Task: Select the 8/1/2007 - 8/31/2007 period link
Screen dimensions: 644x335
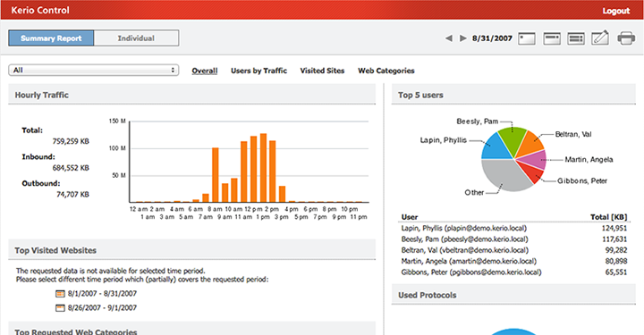Action: tap(102, 294)
